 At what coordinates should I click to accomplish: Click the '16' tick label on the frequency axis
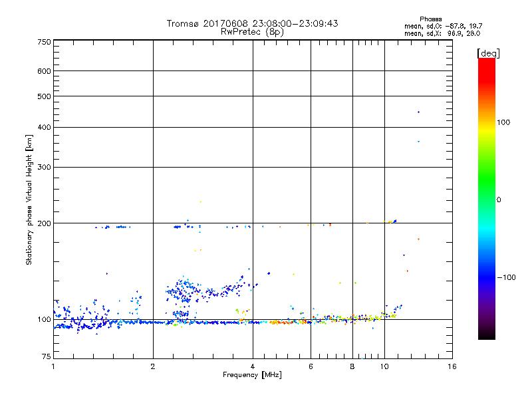452,367
